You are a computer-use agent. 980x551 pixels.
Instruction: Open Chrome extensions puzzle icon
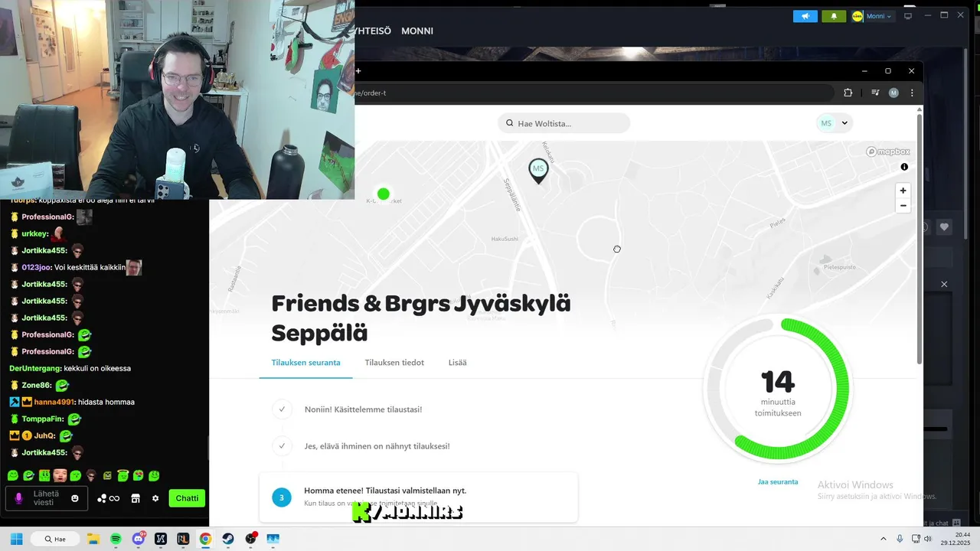point(848,93)
